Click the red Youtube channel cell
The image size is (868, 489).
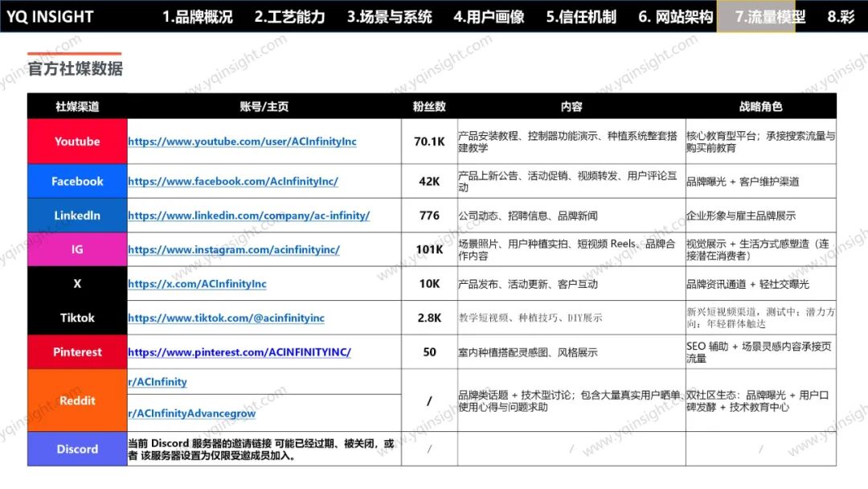[77, 142]
